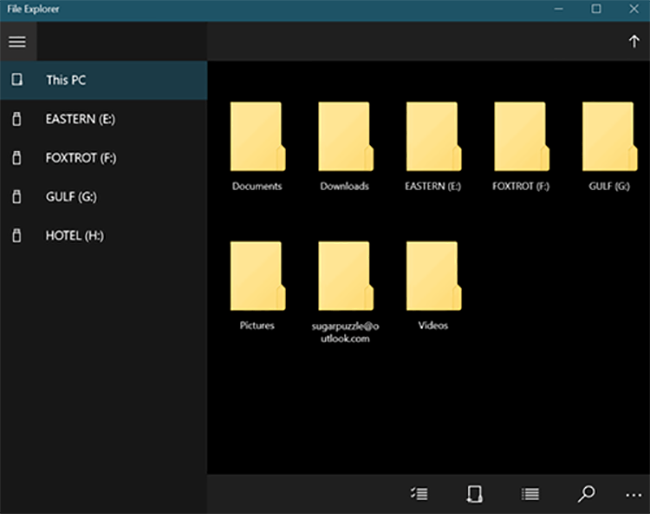Screen dimensions: 650x514
Task: Expand the more options ellipsis
Action: pos(633,494)
